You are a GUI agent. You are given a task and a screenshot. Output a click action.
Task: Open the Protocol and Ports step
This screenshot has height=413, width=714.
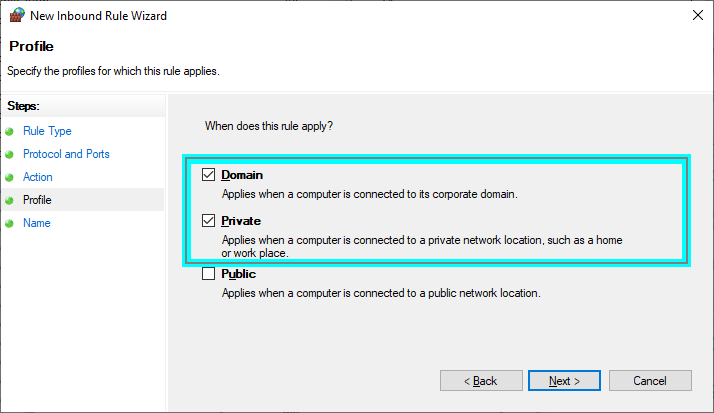(x=66, y=154)
